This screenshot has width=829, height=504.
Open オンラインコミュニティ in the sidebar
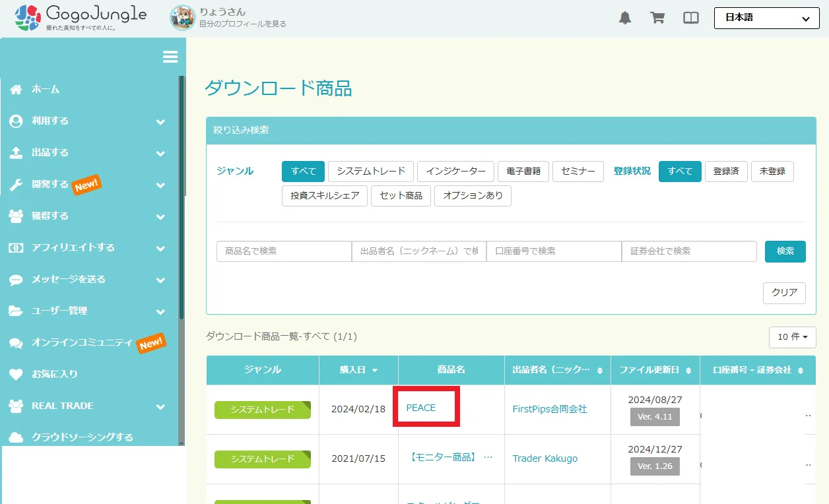[x=82, y=342]
